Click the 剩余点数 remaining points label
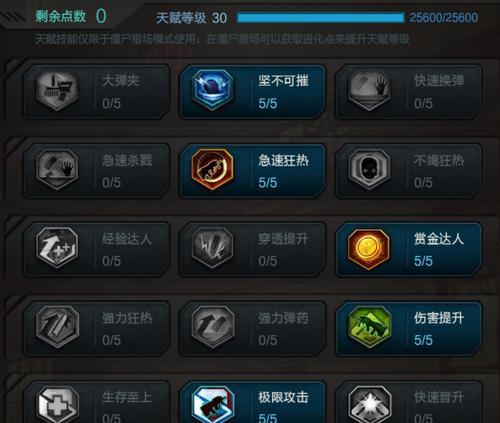500x423 pixels. [x=61, y=16]
